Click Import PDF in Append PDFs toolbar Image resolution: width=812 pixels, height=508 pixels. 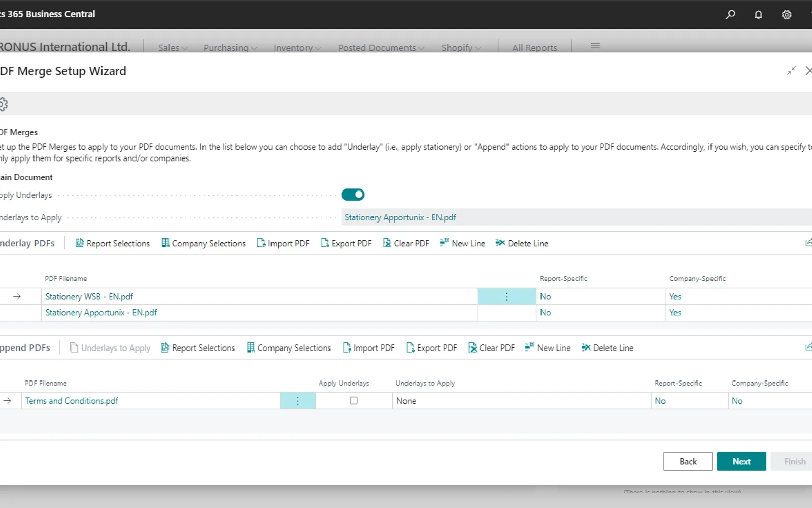pyautogui.click(x=368, y=348)
